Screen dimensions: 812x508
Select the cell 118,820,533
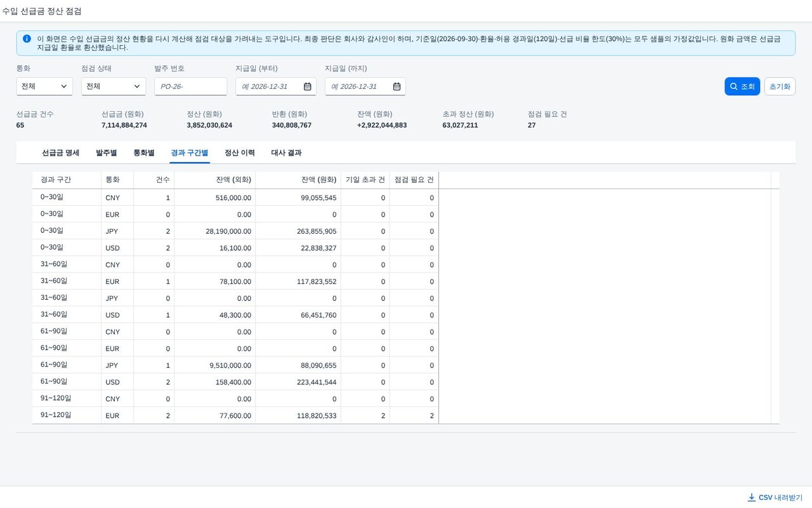point(298,415)
